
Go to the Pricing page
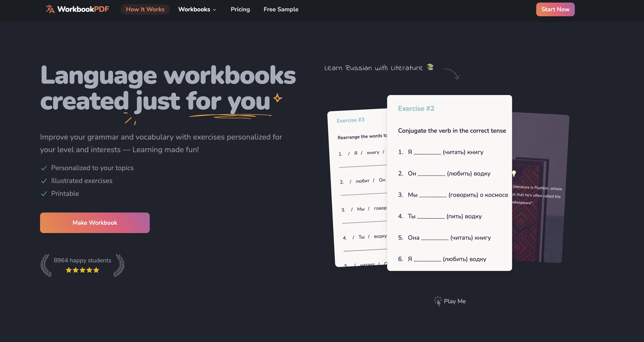pyautogui.click(x=240, y=9)
